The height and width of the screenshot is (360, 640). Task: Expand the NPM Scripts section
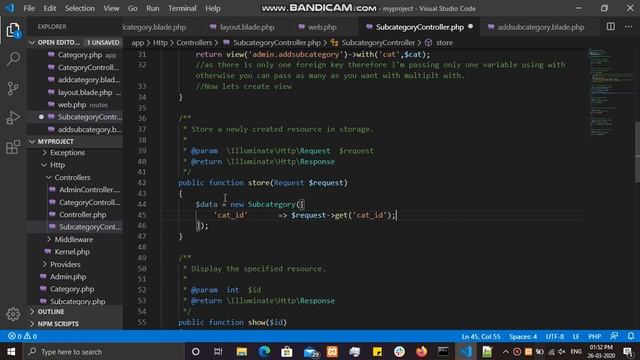coord(76,324)
